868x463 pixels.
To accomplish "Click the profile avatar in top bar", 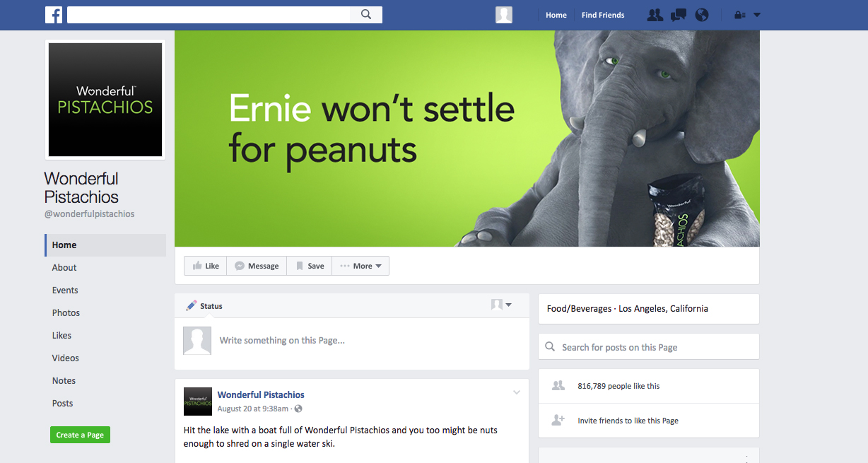I will coord(504,15).
